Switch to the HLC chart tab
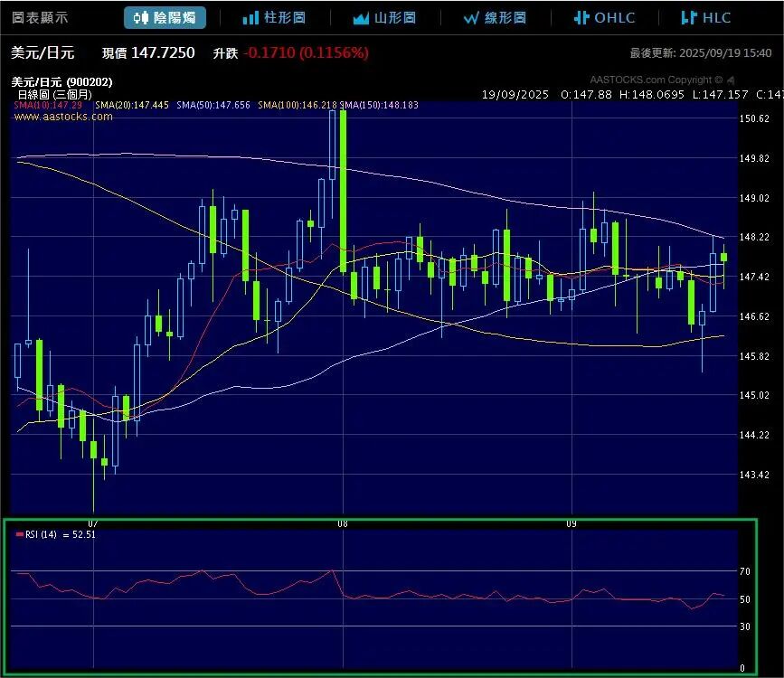This screenshot has height=678, width=784. 705,18
